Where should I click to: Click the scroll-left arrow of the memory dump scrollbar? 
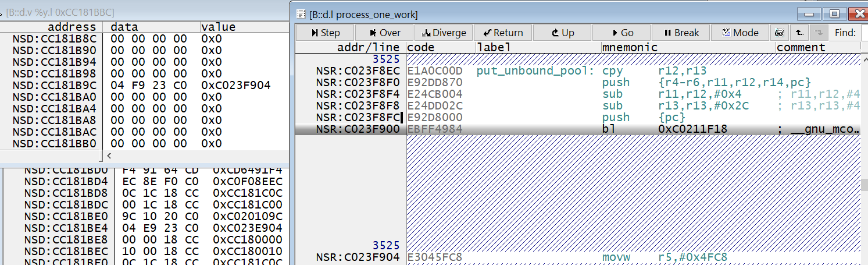pyautogui.click(x=109, y=156)
